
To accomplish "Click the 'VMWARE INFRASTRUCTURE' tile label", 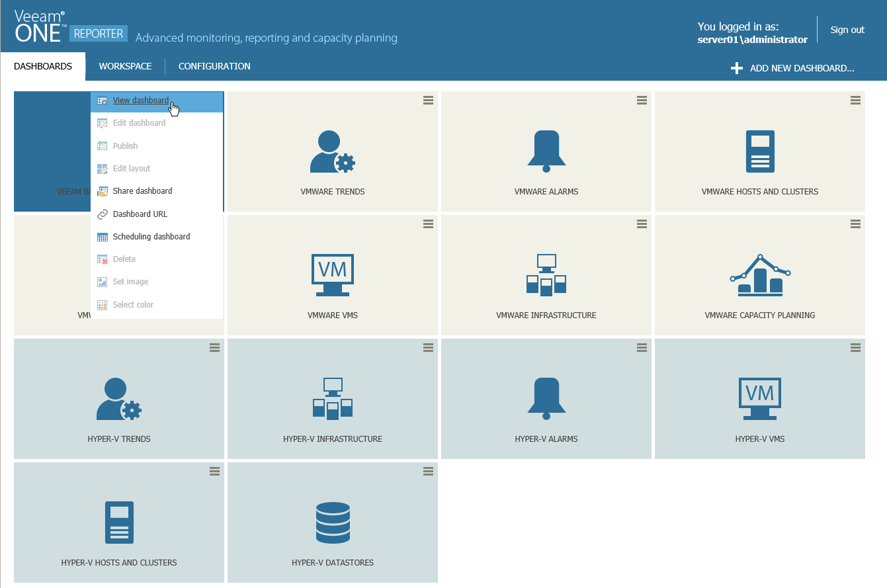I will (546, 315).
